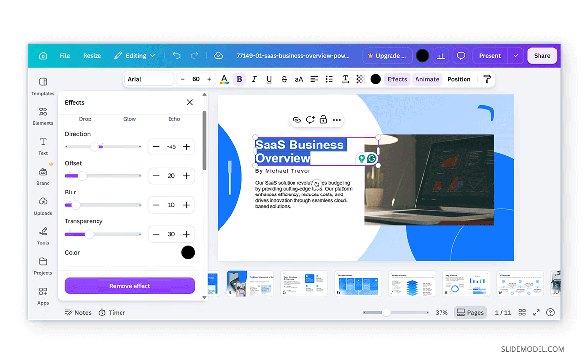Open more options for the selected text

click(x=337, y=120)
